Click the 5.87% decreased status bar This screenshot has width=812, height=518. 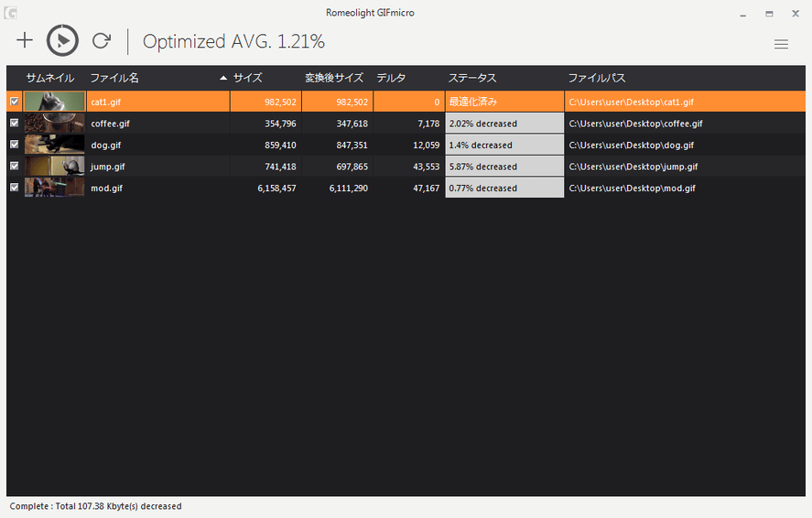click(x=504, y=167)
